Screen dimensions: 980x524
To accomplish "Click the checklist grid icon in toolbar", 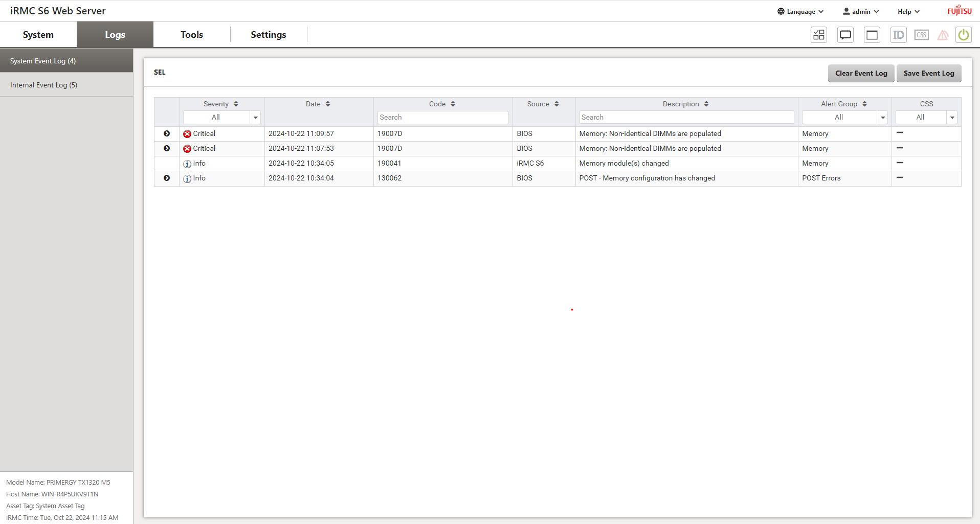I will [x=819, y=35].
